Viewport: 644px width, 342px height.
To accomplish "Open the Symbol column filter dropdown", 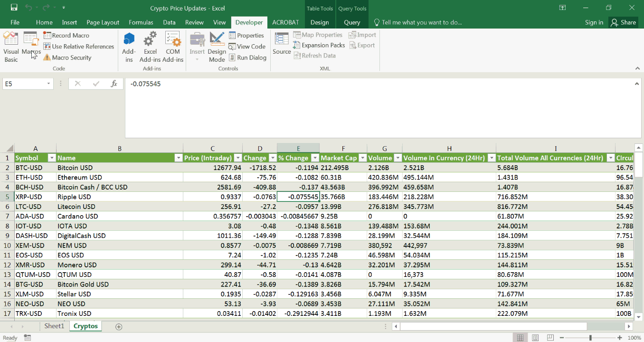I will click(x=51, y=158).
